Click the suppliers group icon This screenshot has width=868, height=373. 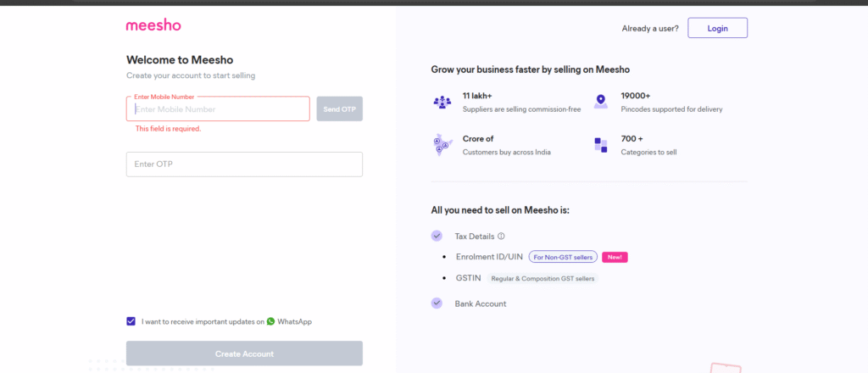442,102
